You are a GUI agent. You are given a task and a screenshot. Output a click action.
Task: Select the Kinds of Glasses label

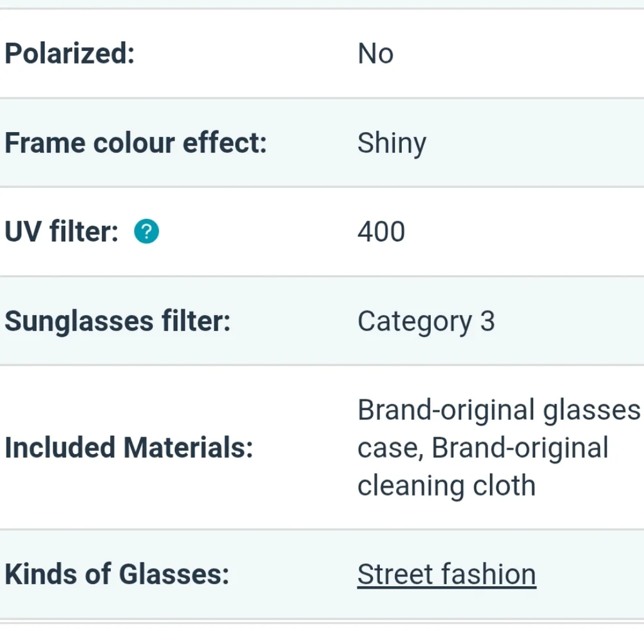coord(117,574)
